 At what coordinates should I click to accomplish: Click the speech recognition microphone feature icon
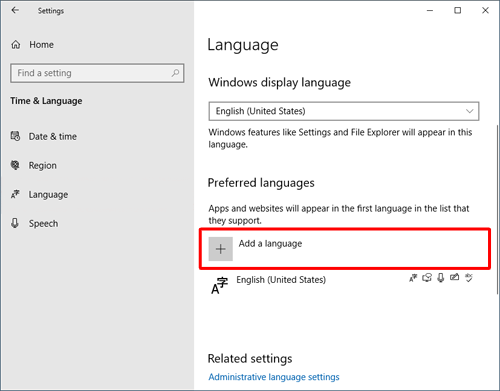(441, 278)
